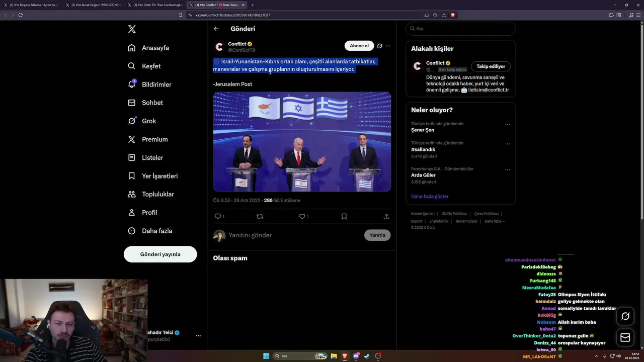Click Grok explain icon on post
The height and width of the screenshot is (362, 644).
pyautogui.click(x=380, y=46)
